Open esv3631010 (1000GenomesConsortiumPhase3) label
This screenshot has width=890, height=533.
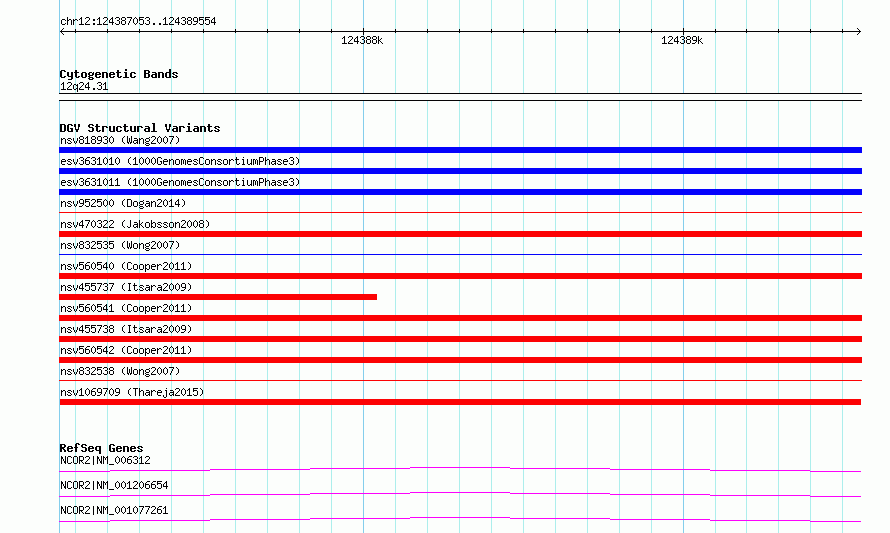point(180,161)
